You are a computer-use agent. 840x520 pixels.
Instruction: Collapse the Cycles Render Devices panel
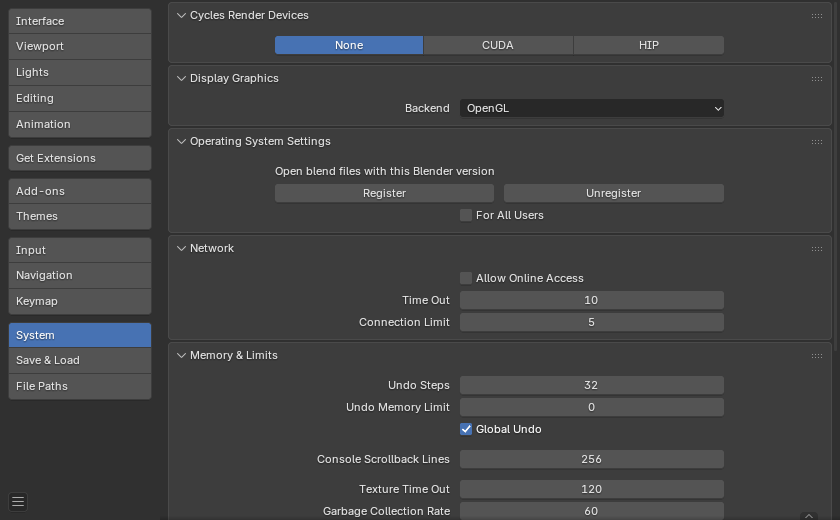point(181,16)
